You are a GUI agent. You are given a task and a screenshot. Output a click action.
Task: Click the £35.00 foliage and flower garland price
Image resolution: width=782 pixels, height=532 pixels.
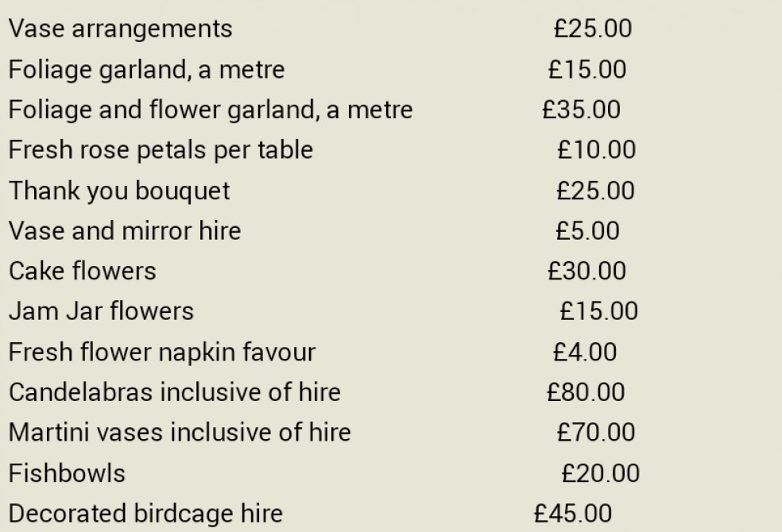(x=581, y=110)
